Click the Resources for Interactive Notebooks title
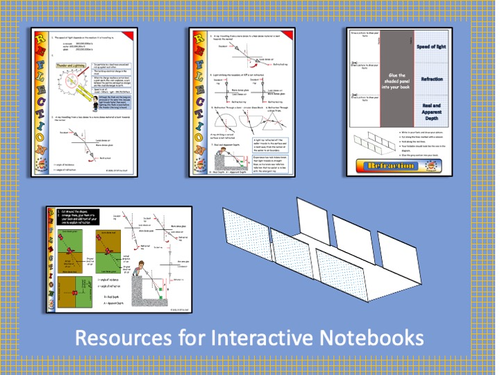The width and height of the screenshot is (500, 375). point(249,337)
